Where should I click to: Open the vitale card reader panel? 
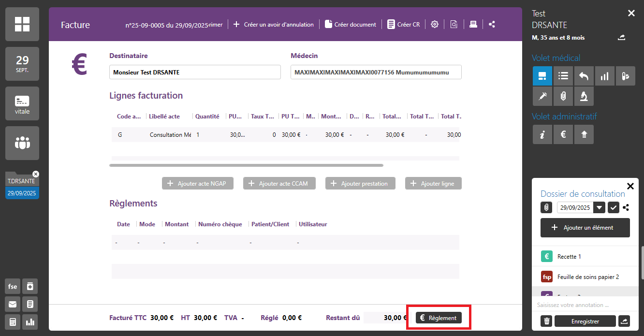[x=22, y=103]
